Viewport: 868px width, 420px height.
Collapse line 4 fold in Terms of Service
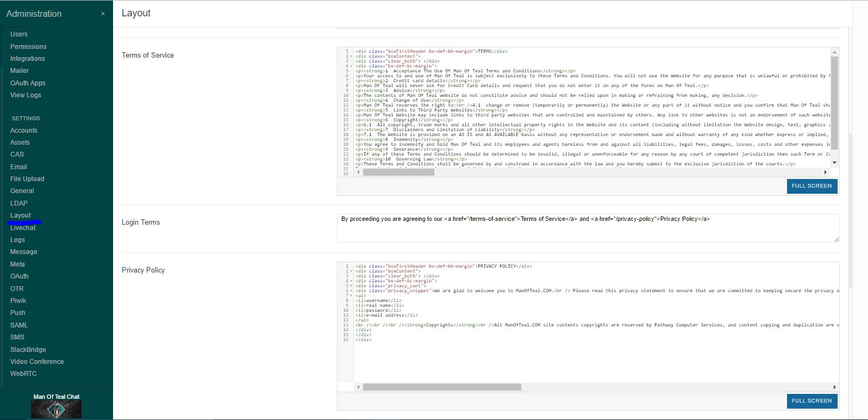(351, 66)
